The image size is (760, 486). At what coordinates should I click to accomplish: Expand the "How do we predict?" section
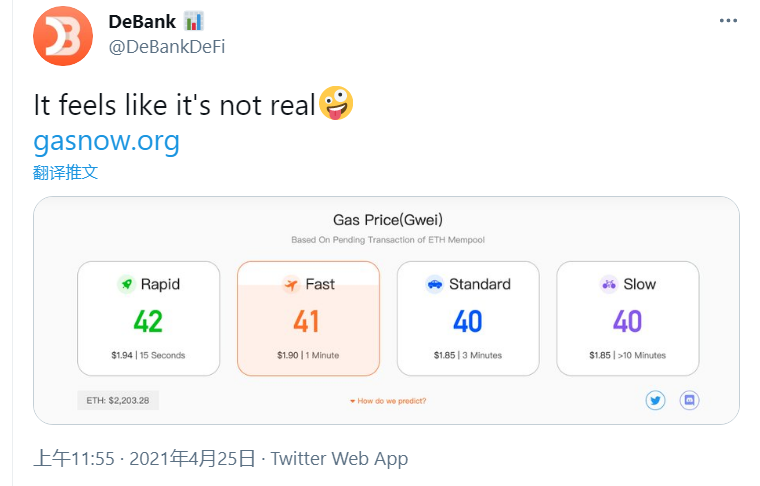point(388,401)
